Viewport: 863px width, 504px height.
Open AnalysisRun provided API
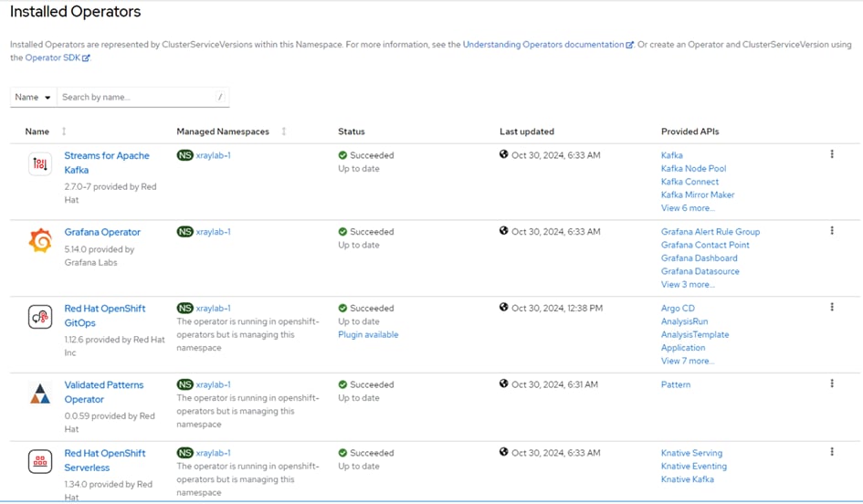click(x=684, y=321)
